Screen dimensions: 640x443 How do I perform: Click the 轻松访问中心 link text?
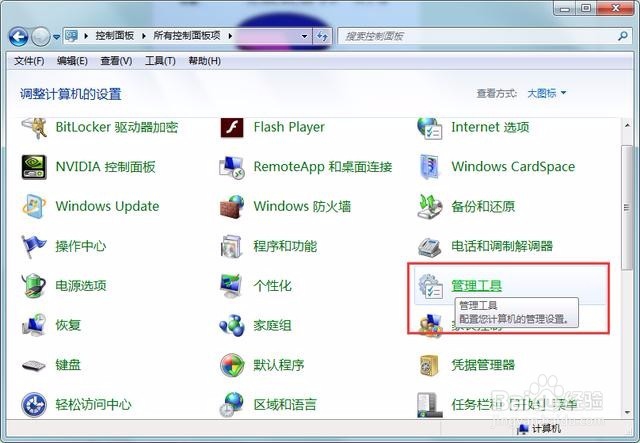93,405
